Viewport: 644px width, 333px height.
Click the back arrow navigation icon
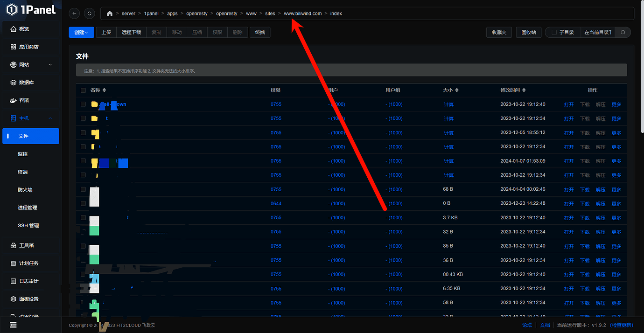coord(74,14)
